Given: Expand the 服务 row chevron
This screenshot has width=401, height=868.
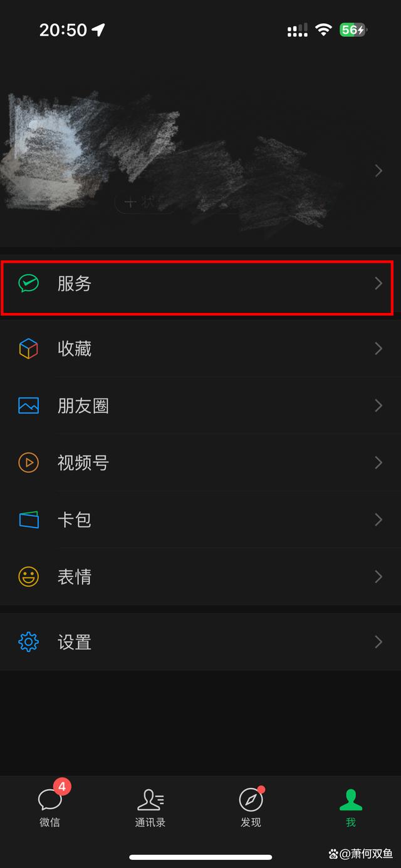Looking at the screenshot, I should click(x=378, y=283).
